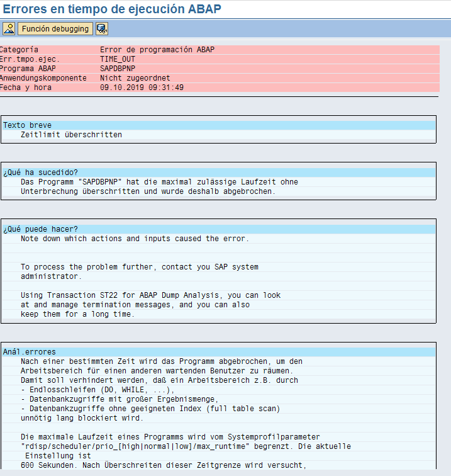Select the text 'Zeitlimit überschritten'

[x=71, y=135]
